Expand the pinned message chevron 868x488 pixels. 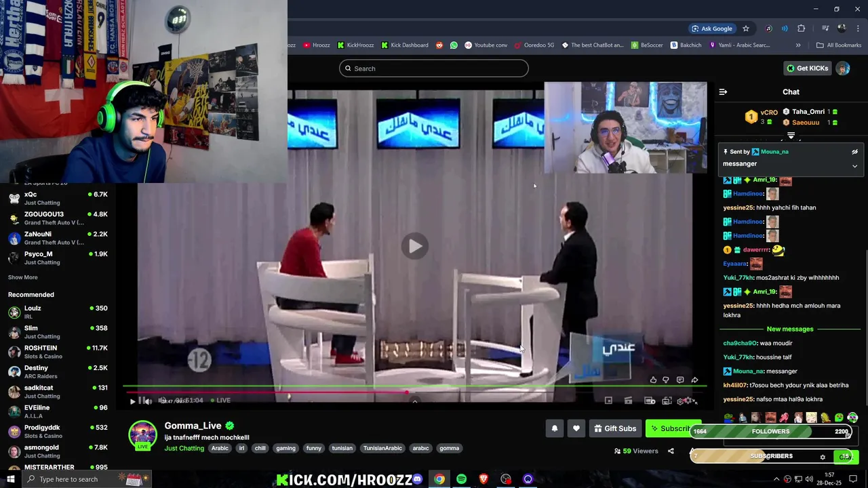pos(854,166)
